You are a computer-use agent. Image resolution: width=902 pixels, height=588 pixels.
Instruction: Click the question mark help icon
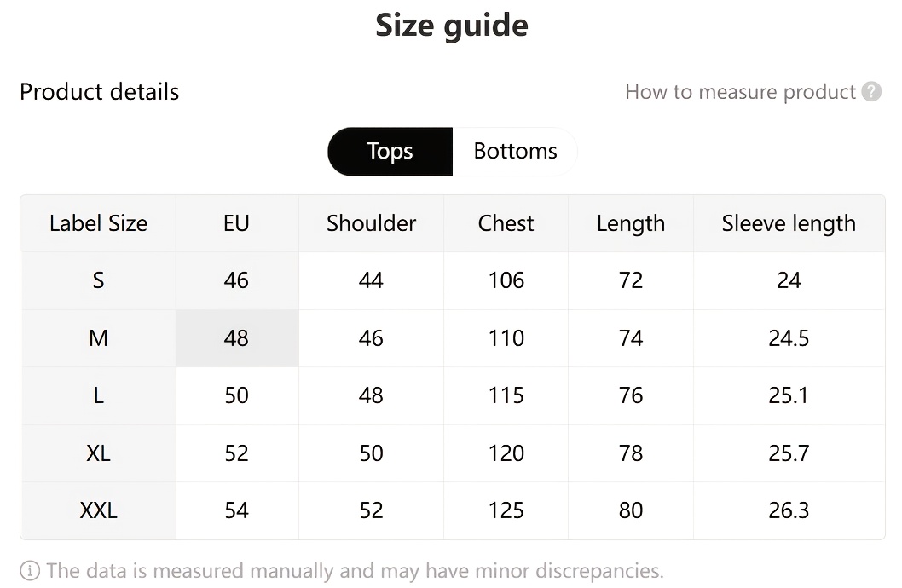pyautogui.click(x=871, y=92)
